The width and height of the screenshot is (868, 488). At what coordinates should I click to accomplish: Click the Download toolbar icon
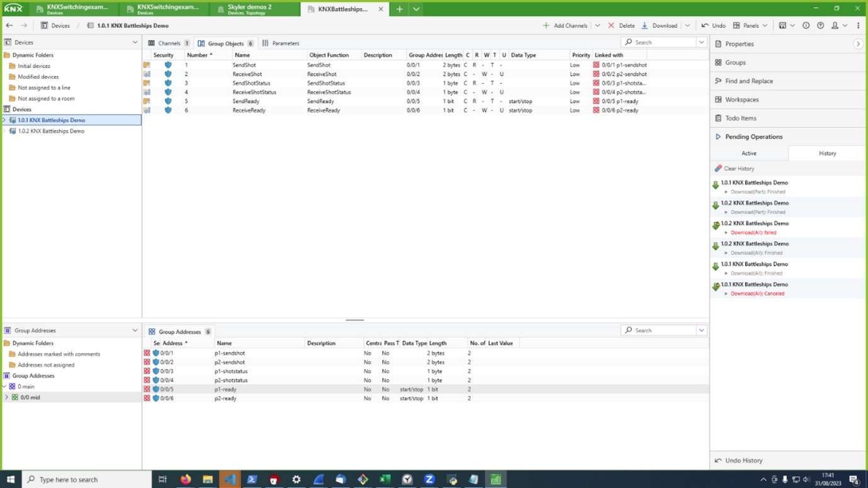point(645,25)
